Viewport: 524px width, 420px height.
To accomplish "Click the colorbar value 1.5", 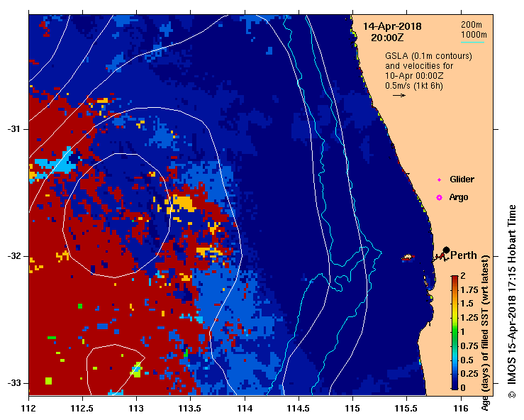I will click(467, 304).
